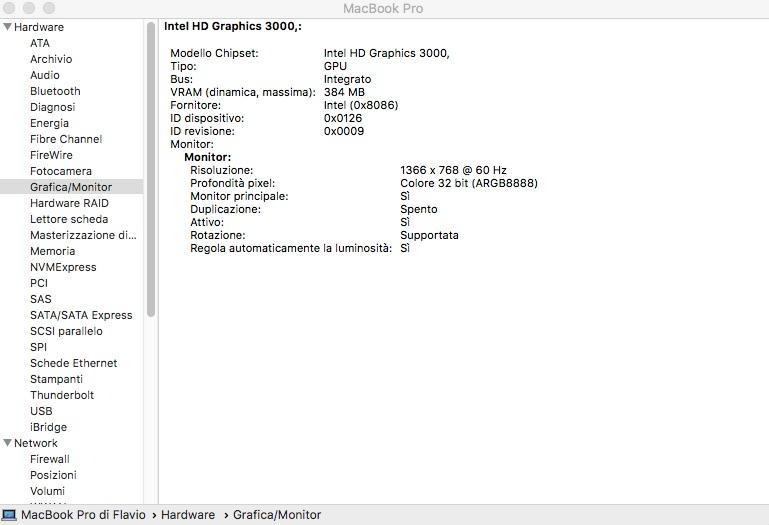Select Firewall under Network

(x=50, y=459)
